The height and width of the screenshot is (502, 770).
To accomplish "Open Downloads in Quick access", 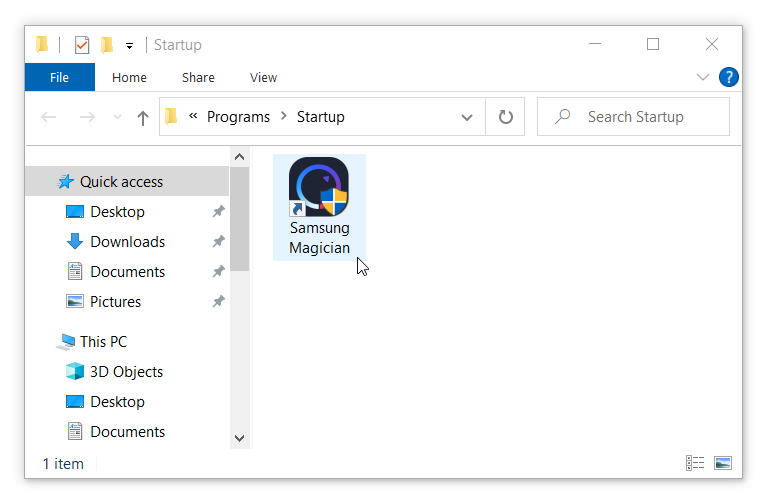I will point(127,242).
